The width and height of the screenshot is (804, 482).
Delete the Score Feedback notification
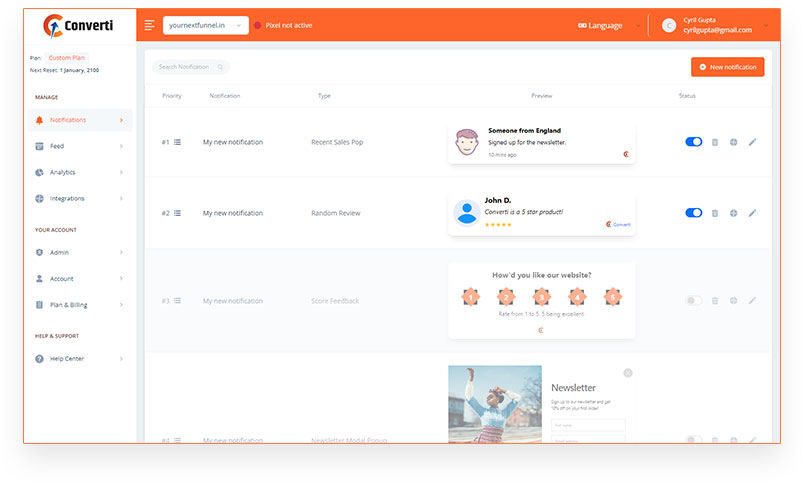pos(715,300)
